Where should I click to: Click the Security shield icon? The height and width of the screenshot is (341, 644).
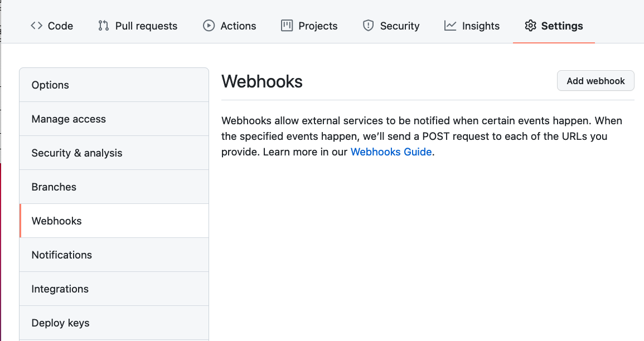coord(369,26)
